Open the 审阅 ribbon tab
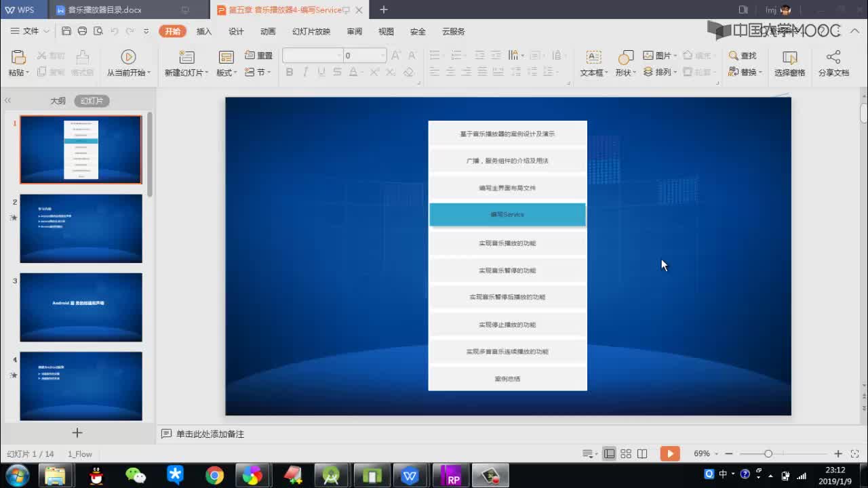The width and height of the screenshot is (868, 488). point(354,31)
